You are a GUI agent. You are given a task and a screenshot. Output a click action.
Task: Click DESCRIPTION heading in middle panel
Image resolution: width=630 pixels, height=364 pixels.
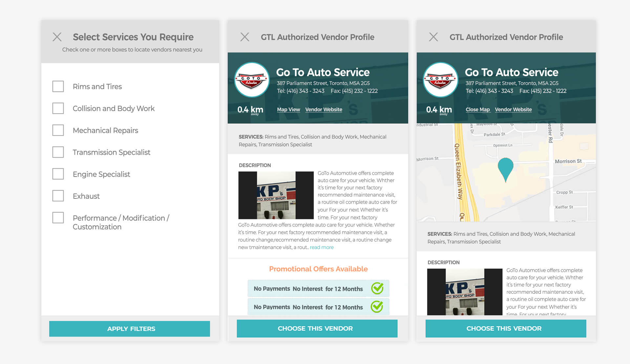(x=255, y=165)
